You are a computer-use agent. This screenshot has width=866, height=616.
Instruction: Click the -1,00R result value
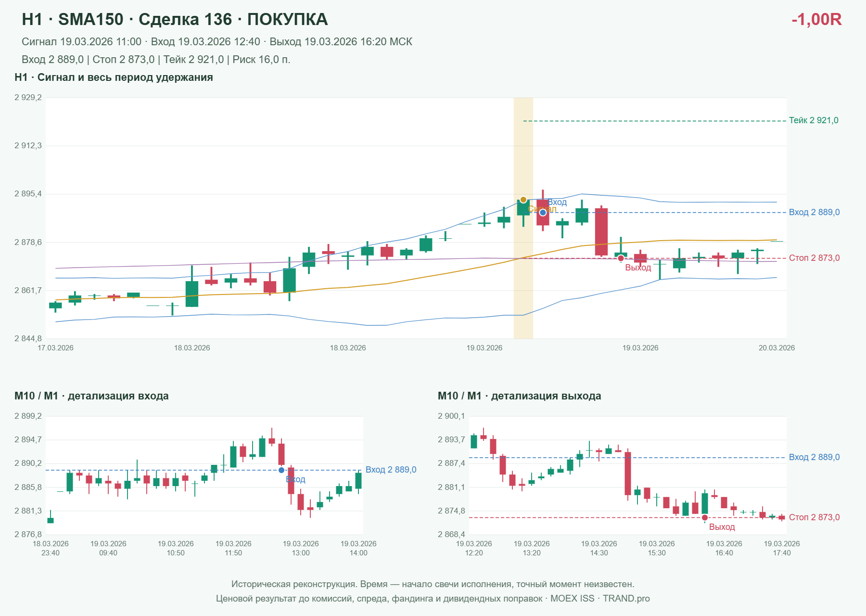(816, 19)
